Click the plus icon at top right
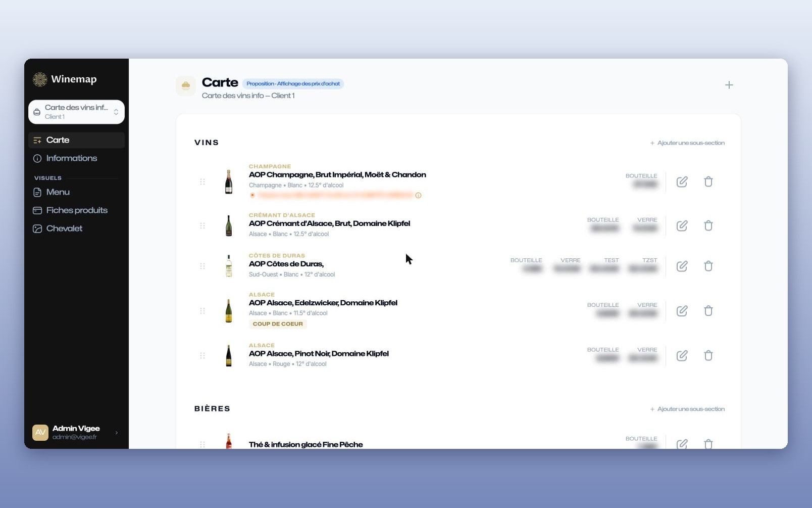The height and width of the screenshot is (508, 812). (x=729, y=85)
